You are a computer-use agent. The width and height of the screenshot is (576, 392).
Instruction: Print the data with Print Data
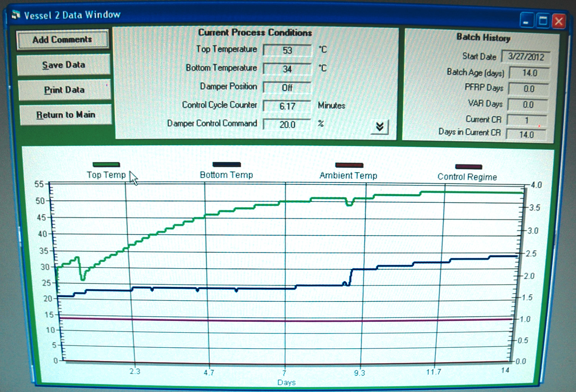click(65, 90)
